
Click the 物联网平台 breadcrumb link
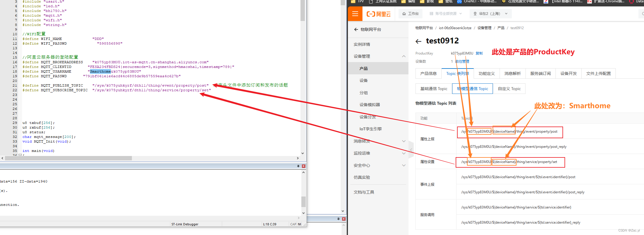click(x=424, y=28)
